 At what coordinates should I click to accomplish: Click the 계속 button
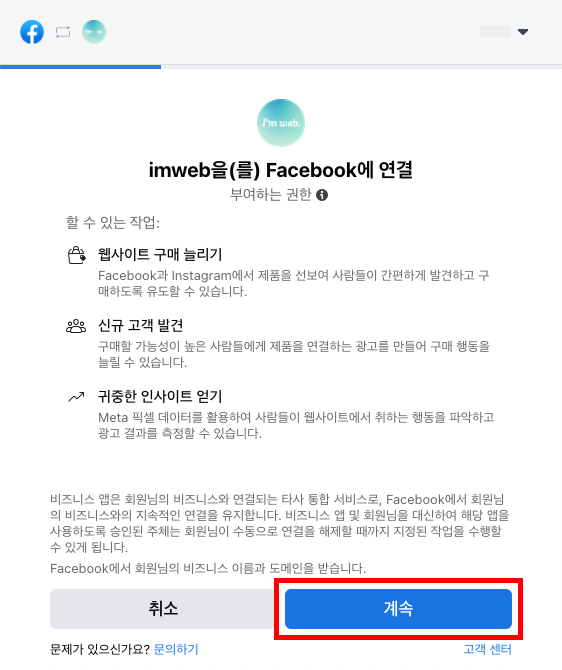pyautogui.click(x=398, y=609)
